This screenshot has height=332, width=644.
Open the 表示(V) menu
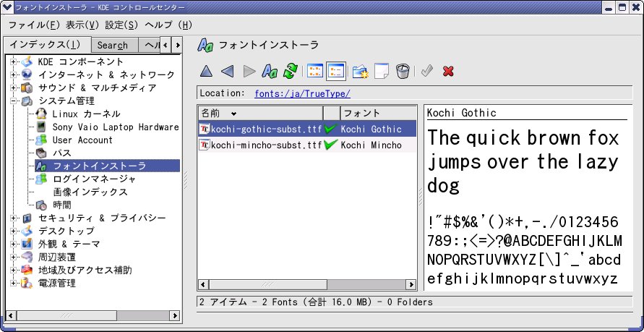click(82, 25)
